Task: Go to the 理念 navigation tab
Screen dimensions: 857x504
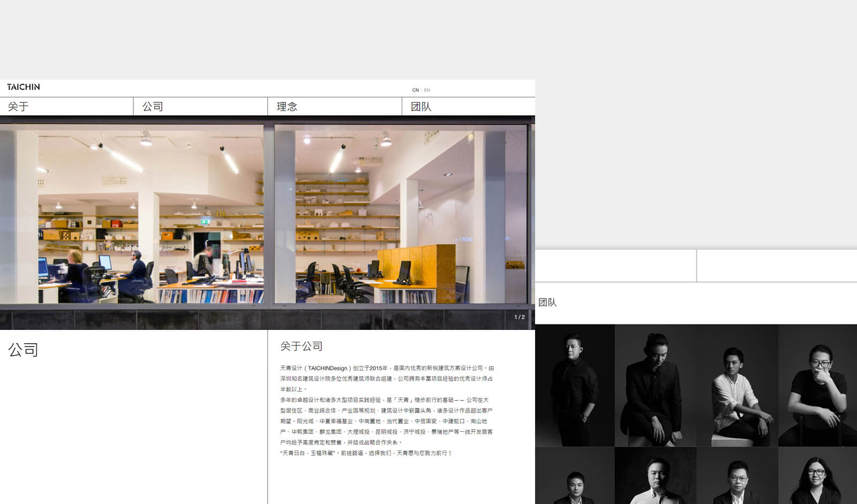Action: point(287,107)
